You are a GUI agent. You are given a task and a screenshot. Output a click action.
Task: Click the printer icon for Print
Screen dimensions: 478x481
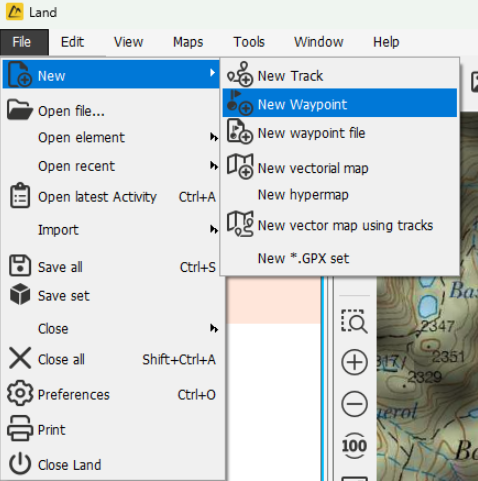[20, 429]
